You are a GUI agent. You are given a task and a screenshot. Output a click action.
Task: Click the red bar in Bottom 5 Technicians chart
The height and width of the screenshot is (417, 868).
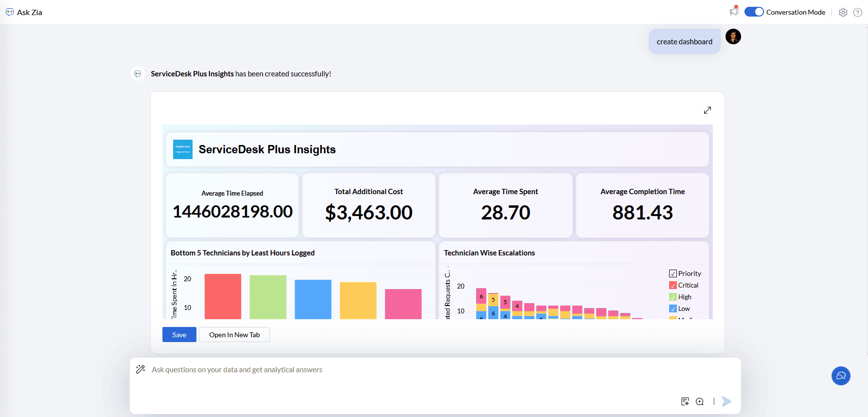point(223,296)
